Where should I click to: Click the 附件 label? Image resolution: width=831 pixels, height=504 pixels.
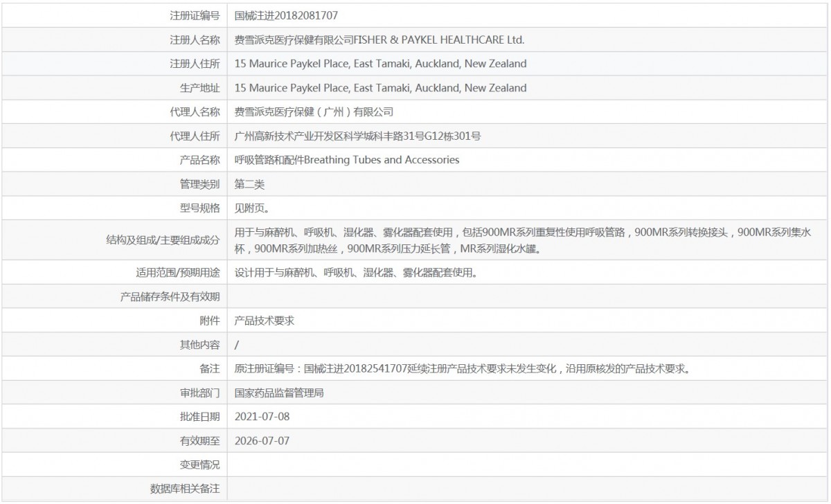210,321
